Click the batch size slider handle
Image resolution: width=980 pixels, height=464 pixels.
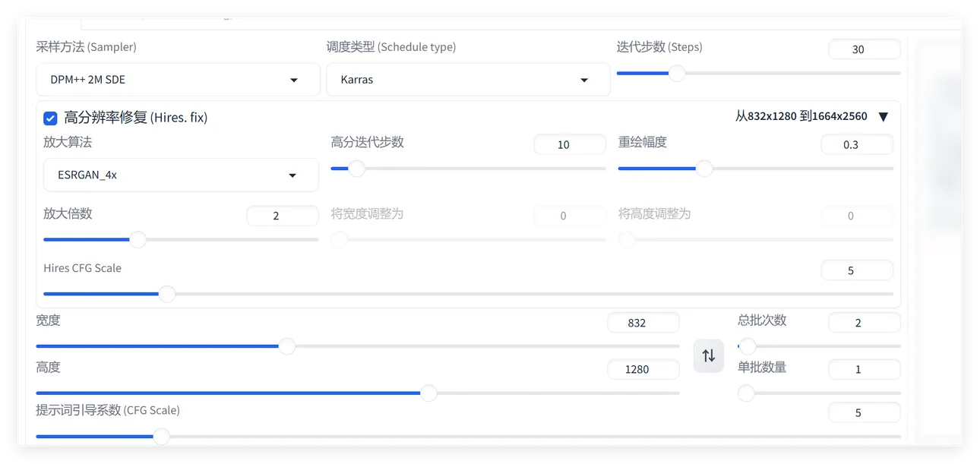tap(745, 393)
